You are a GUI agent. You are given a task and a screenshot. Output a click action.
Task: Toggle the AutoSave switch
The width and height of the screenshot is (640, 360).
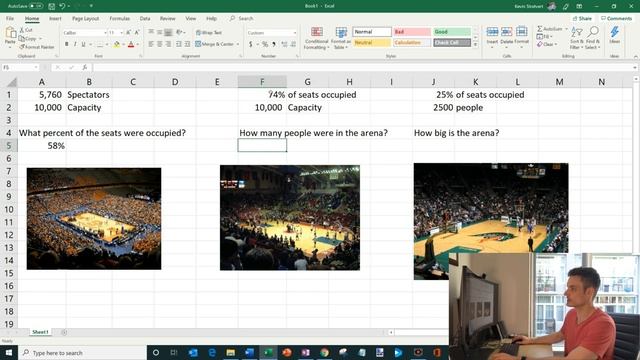point(36,6)
